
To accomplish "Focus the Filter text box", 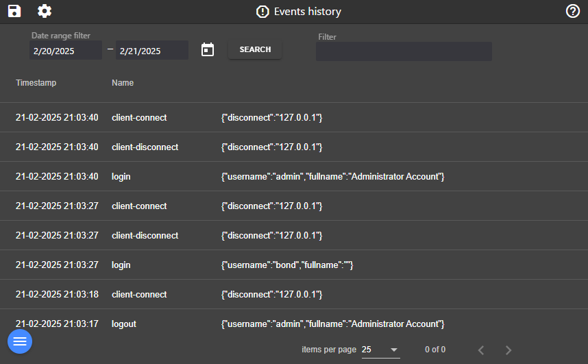I will (x=404, y=51).
